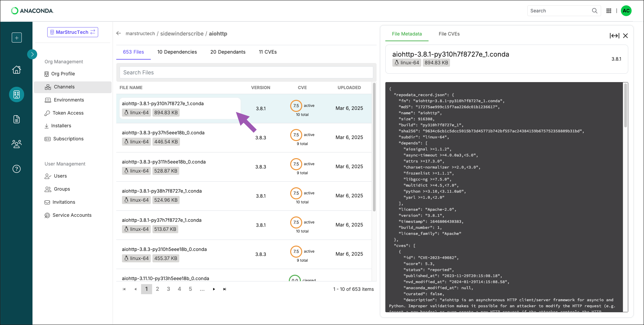The image size is (644, 325).
Task: Go to page 5 of files
Action: pyautogui.click(x=190, y=289)
